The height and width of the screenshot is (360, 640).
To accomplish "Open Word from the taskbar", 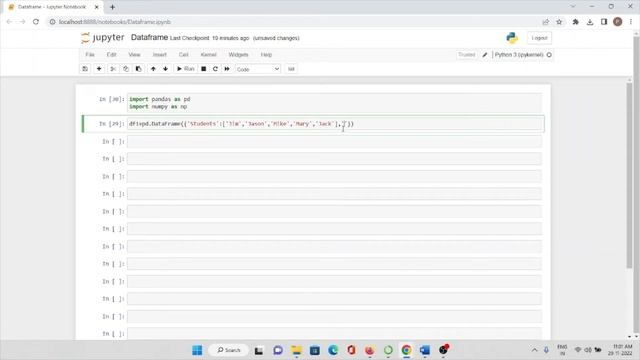I will tap(424, 350).
